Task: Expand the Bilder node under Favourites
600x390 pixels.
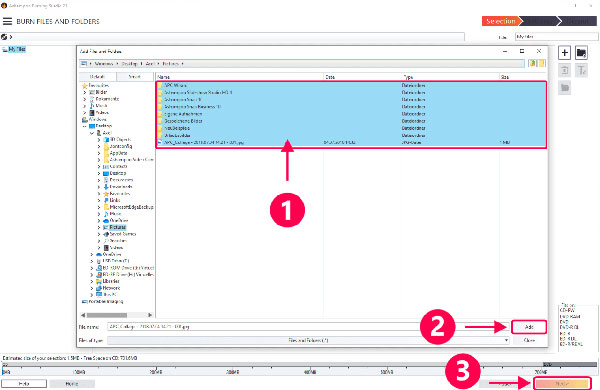Action: pyautogui.click(x=85, y=92)
